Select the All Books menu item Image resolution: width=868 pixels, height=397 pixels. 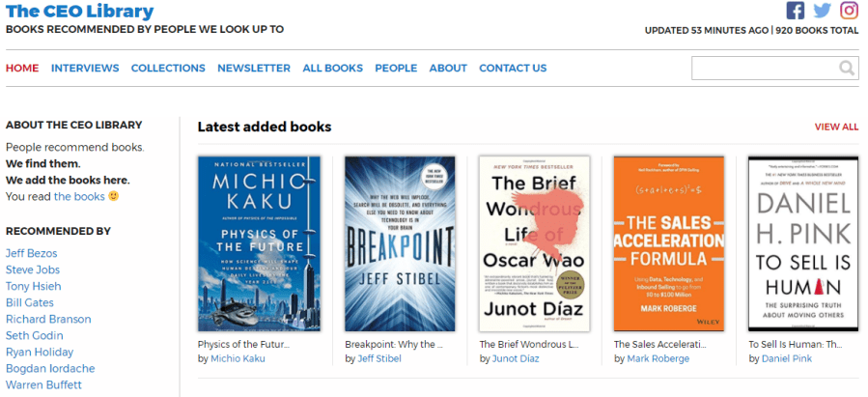pyautogui.click(x=332, y=69)
